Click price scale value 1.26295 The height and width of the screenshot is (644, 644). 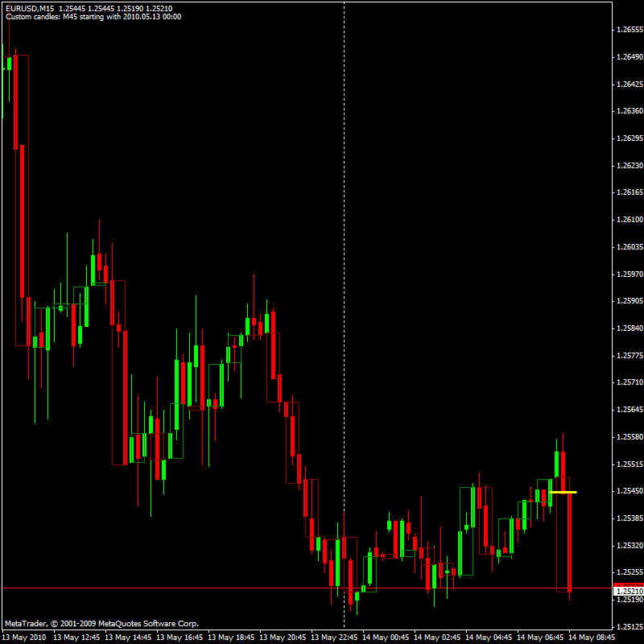click(630, 138)
